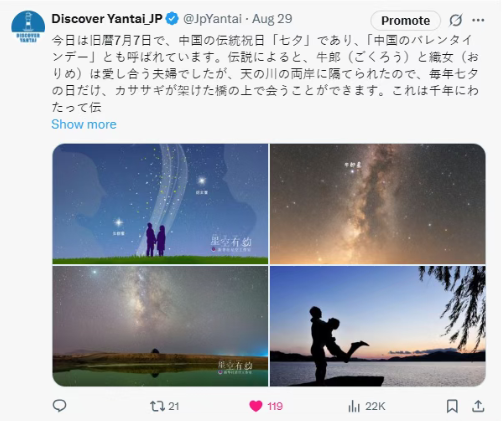Click the Grok slashed-circle icon
The height and width of the screenshot is (421, 503).
[x=455, y=20]
